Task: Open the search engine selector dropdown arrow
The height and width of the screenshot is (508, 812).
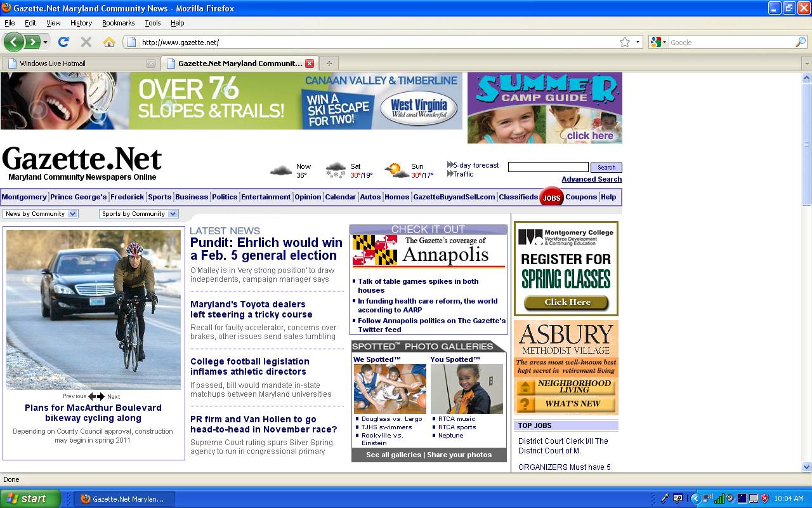Action: [x=664, y=42]
